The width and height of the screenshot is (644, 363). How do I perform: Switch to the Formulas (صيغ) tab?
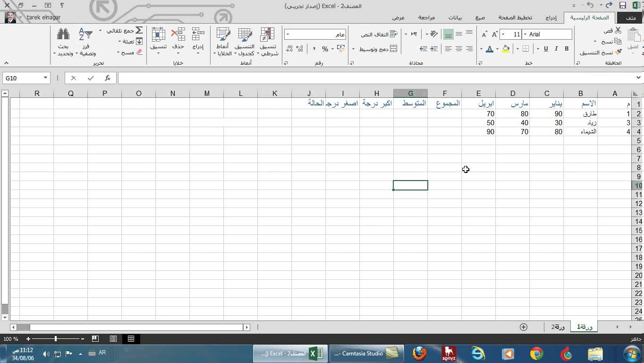[480, 17]
